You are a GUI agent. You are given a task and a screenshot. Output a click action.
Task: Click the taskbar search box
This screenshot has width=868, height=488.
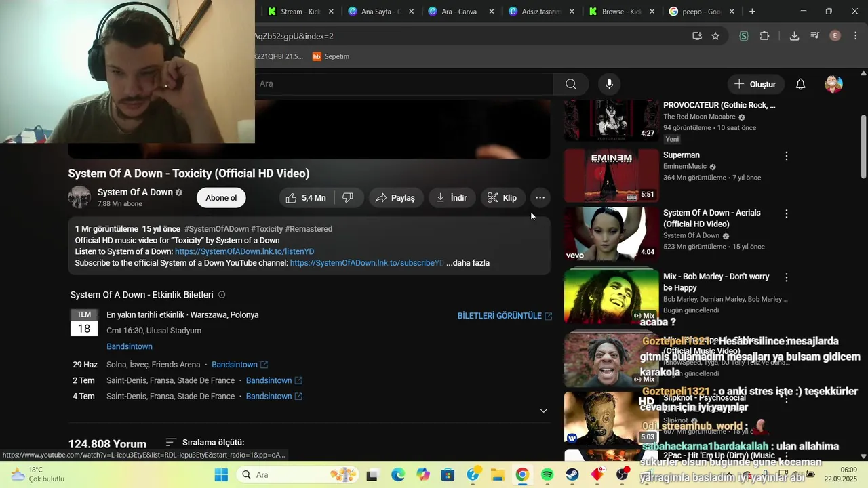point(298,474)
